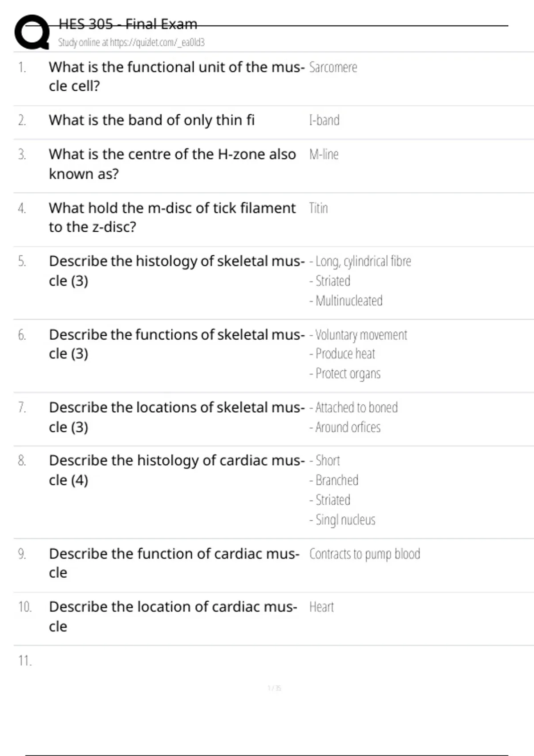Open the quizlet.com study online link

coord(131,43)
